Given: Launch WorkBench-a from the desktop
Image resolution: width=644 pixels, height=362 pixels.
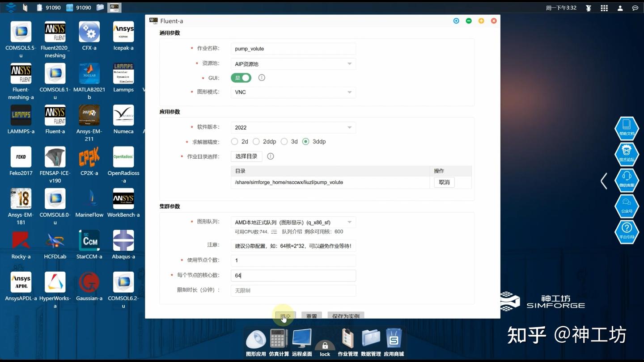Looking at the screenshot, I should pyautogui.click(x=123, y=198).
